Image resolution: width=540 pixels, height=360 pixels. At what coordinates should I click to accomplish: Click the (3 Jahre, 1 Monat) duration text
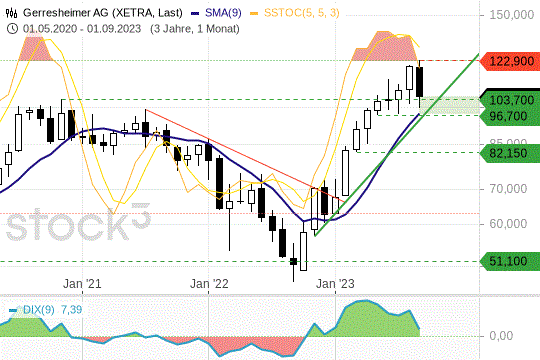(x=195, y=29)
